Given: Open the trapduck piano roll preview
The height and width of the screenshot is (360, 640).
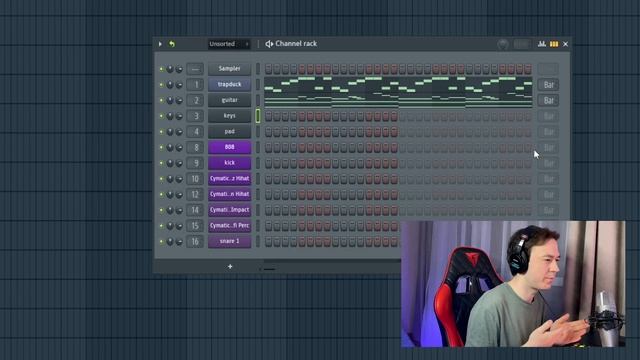Looking at the screenshot, I should [x=398, y=84].
